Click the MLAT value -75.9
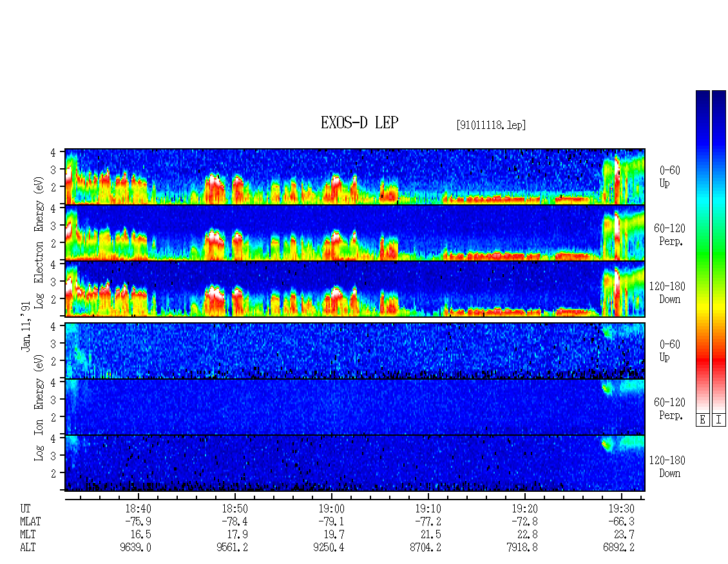This screenshot has height=564, width=728. [138, 521]
